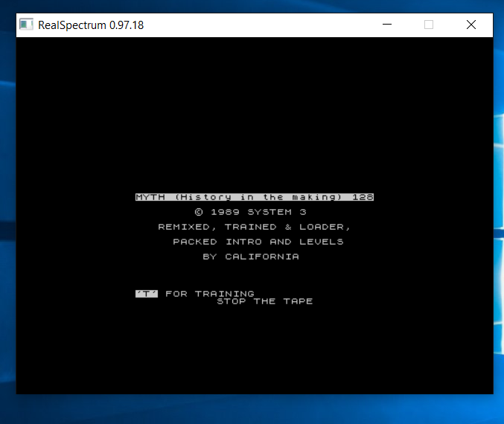This screenshot has height=424, width=504.
Task: Click the PACKED INTRO AND LEVELS line
Action: pos(258,242)
